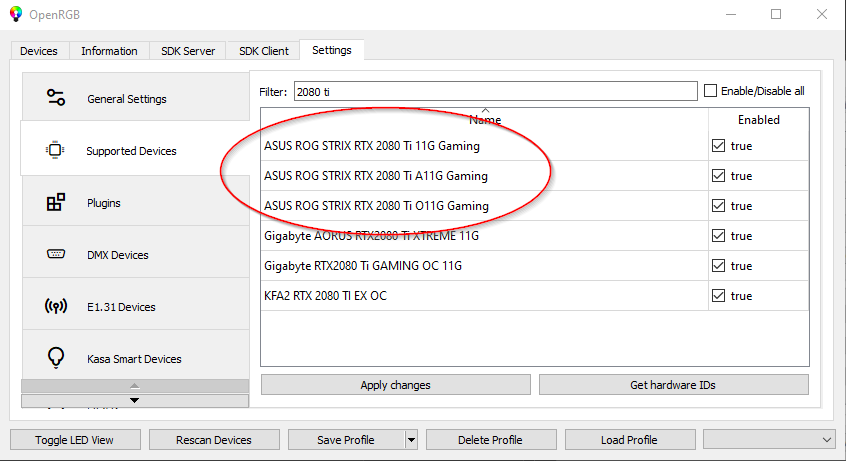Uncheck Gigabyte RTX2080 Ti GAMING OC 11G
The width and height of the screenshot is (846, 461).
[x=718, y=266]
